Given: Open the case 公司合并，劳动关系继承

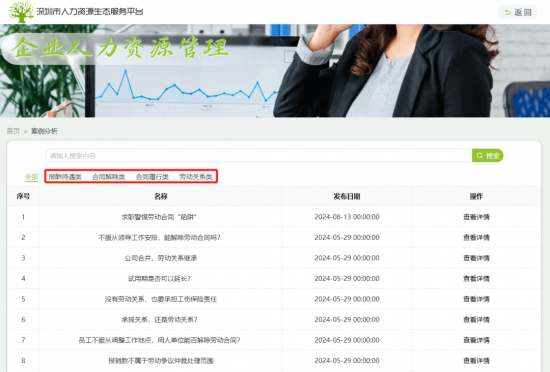Looking at the screenshot, I should point(161,258).
